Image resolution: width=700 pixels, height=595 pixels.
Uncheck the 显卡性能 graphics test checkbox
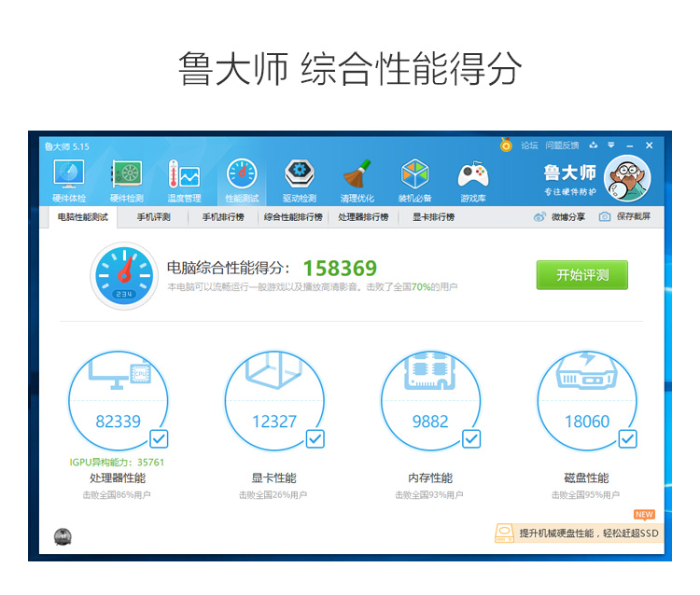point(315,439)
